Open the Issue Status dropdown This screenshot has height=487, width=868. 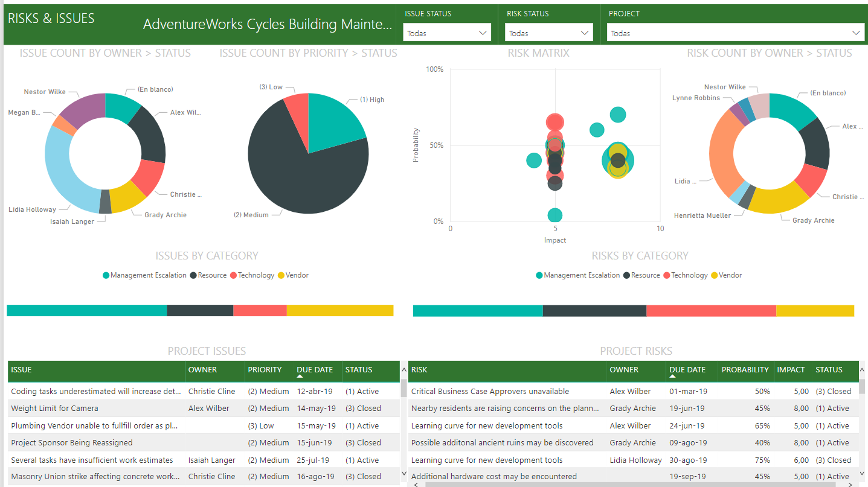[x=446, y=33]
